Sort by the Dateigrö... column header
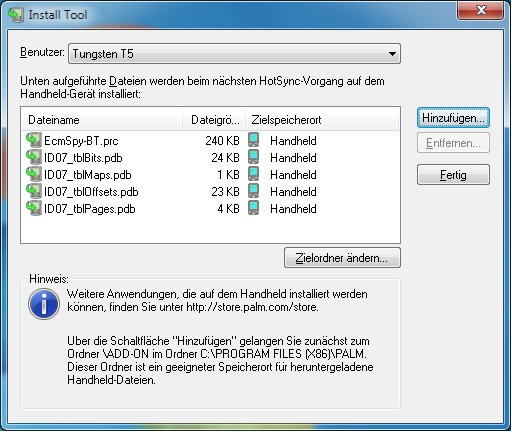This screenshot has height=432, width=512. click(x=214, y=120)
